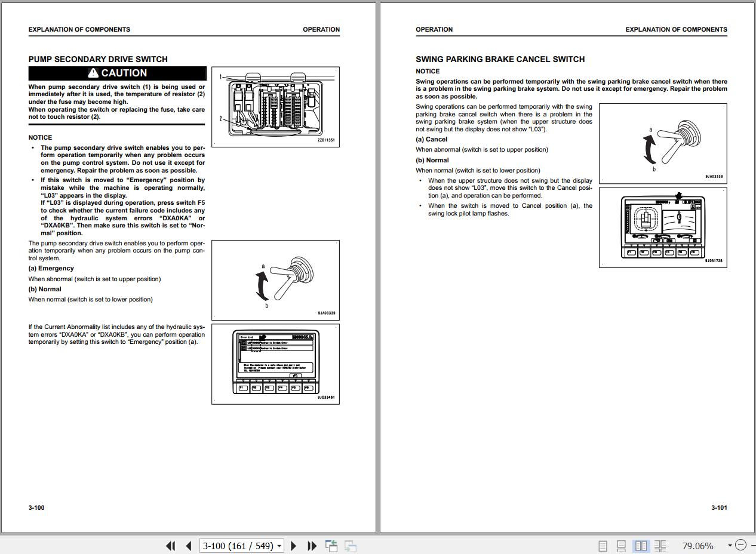Click the pump switch illustration on page 3-100
Viewport: 756px width, 554px height.
(275, 280)
